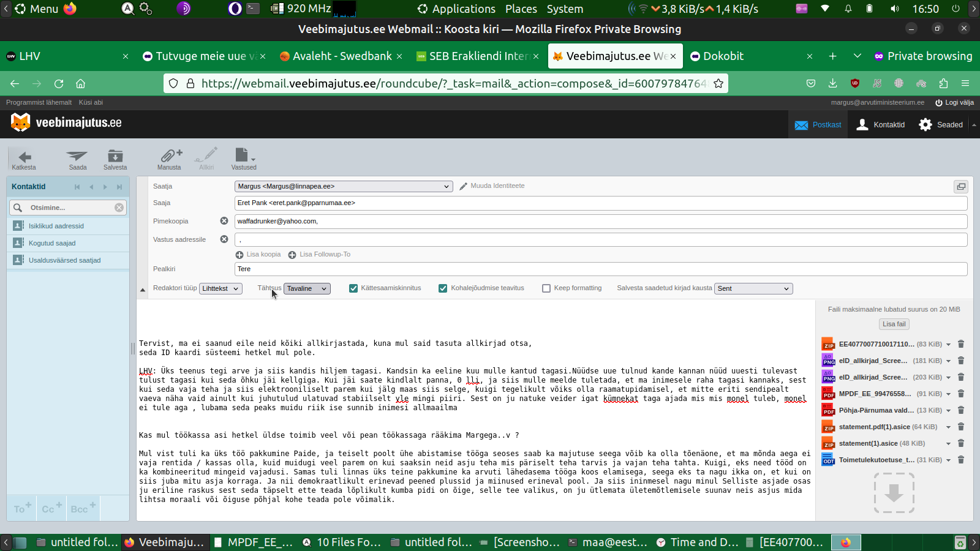Expand options for eID_allkirjad first PNG attachment

pos(949,361)
